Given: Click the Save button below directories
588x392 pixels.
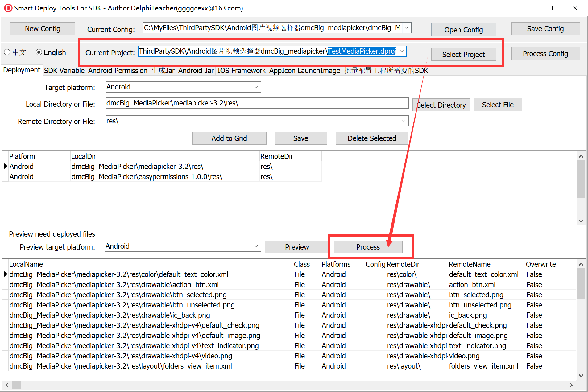Looking at the screenshot, I should pos(300,138).
